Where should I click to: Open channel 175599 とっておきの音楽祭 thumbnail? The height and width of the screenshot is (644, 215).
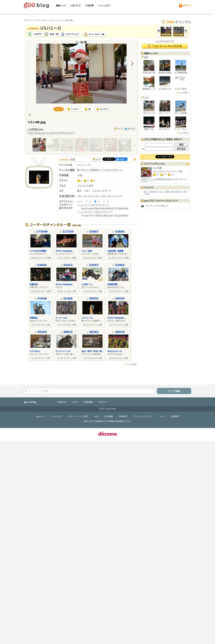coord(41,241)
